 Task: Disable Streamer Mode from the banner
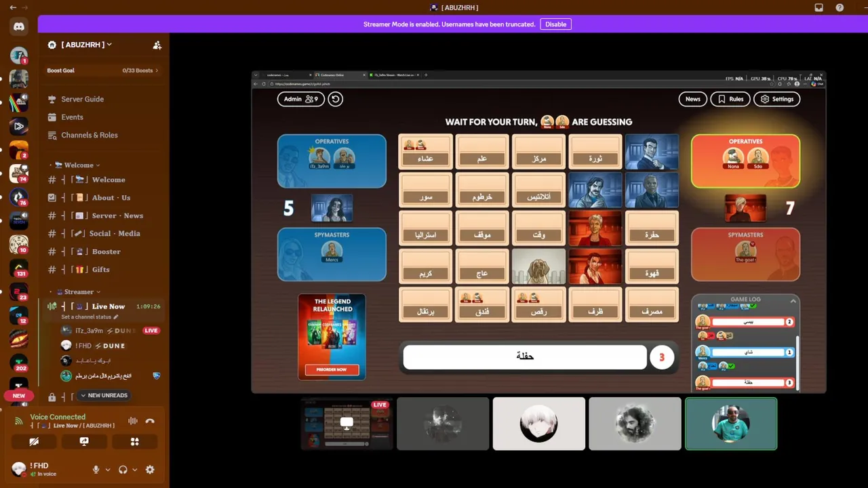555,24
